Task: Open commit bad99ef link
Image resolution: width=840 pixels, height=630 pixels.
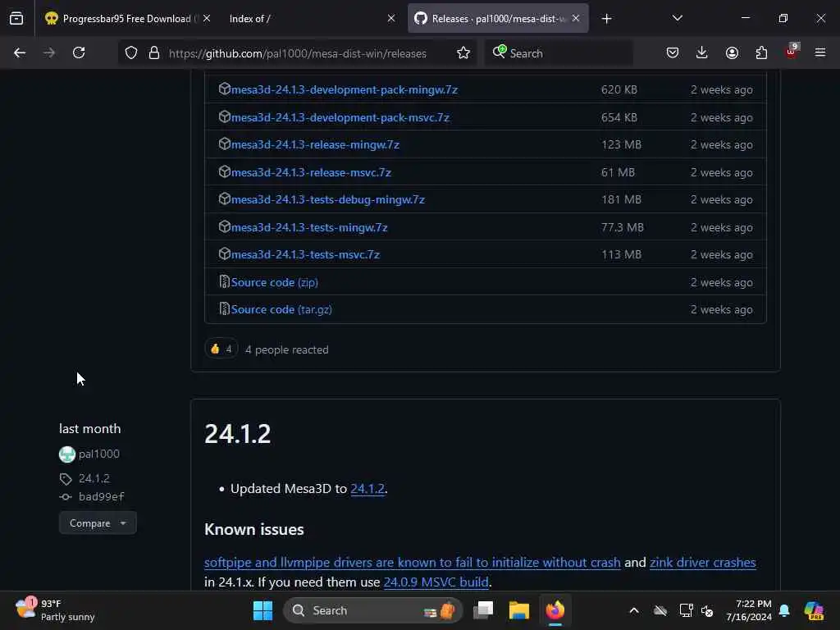Action: coord(101,496)
